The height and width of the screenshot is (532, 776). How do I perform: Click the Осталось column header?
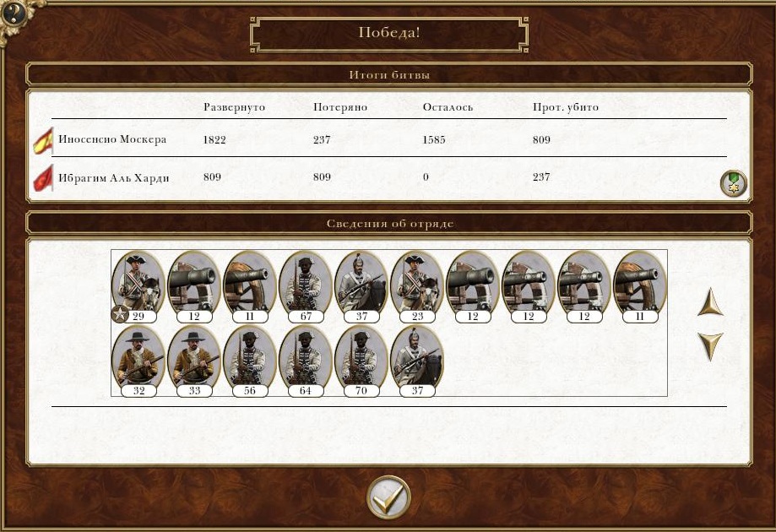(x=448, y=107)
